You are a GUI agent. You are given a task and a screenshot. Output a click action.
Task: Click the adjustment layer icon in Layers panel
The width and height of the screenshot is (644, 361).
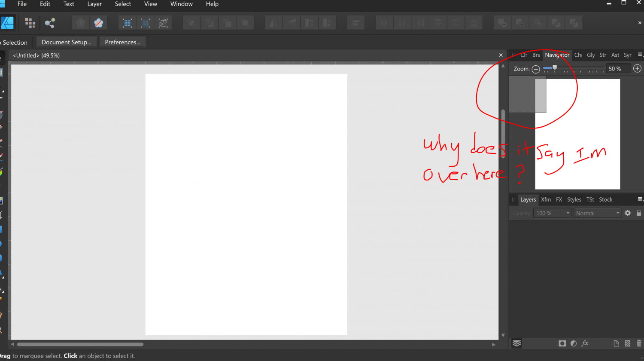[x=573, y=343]
